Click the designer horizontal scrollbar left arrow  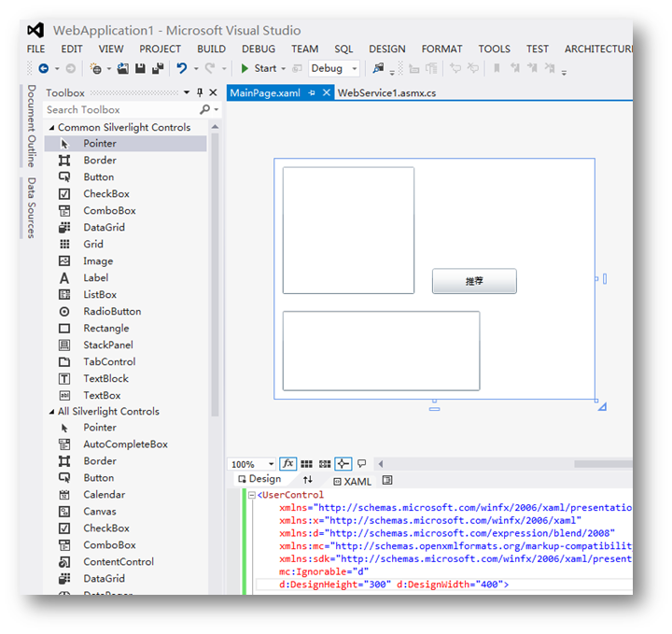pyautogui.click(x=381, y=463)
